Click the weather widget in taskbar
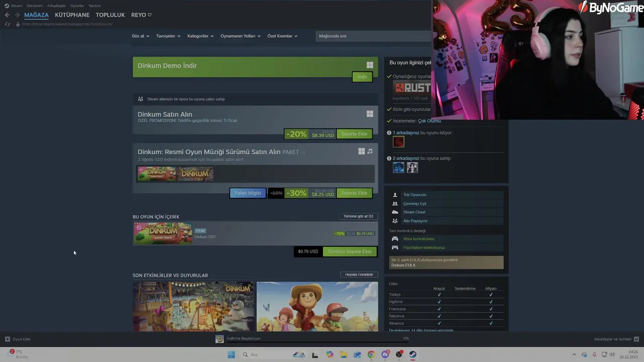Image resolution: width=644 pixels, height=362 pixels. click(x=18, y=354)
